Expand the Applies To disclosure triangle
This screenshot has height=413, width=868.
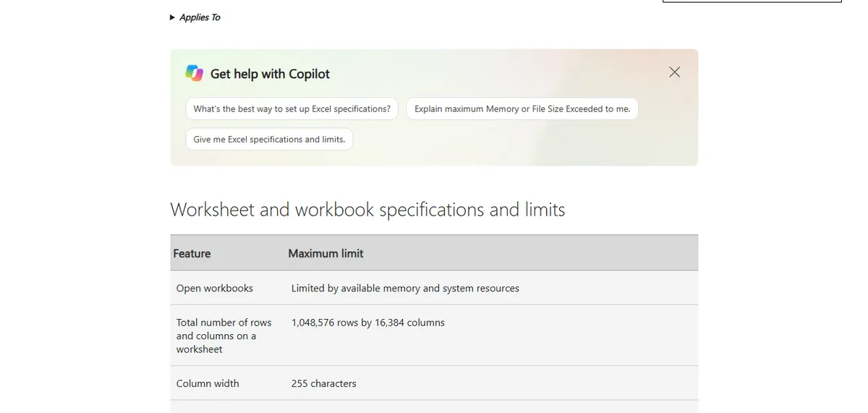[172, 17]
